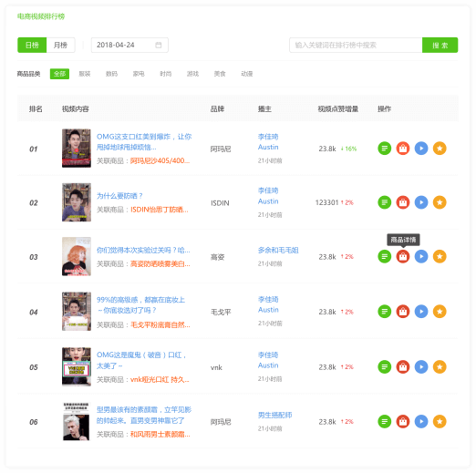Click the green 搜索 button
Viewport: 476px width, 473px height.
coord(440,45)
